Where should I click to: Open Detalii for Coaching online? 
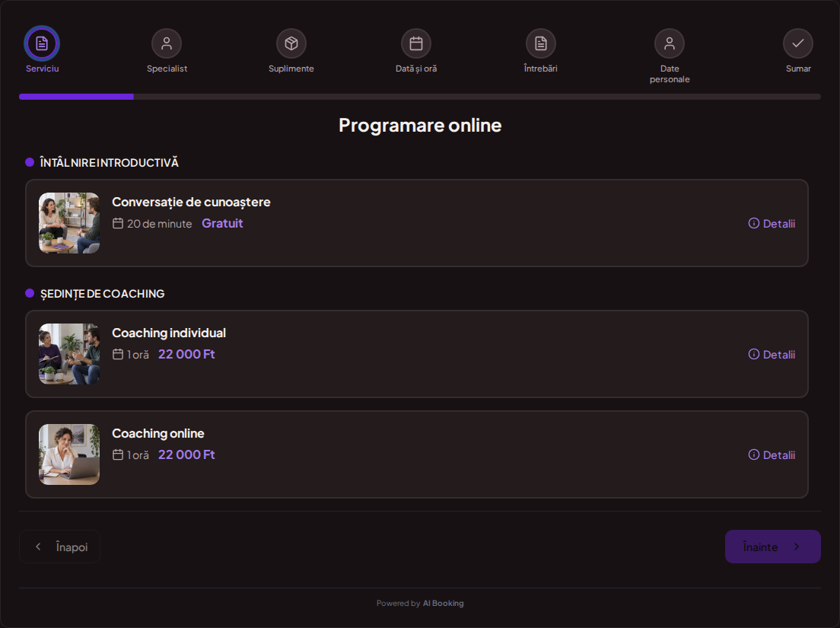[x=779, y=455]
